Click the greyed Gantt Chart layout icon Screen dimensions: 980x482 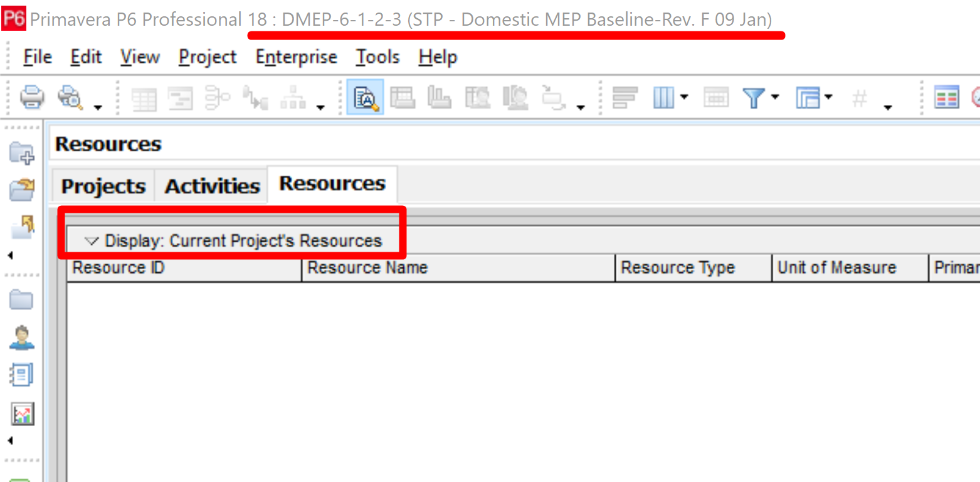(181, 99)
